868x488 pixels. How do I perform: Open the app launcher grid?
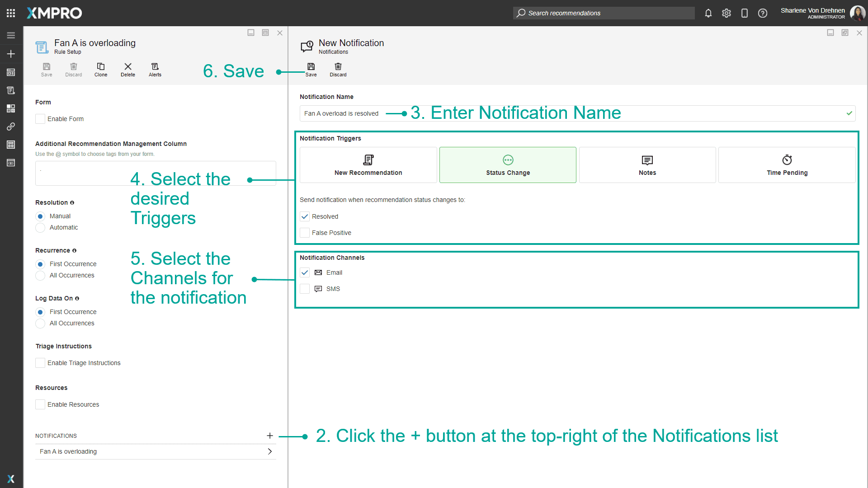(x=11, y=13)
